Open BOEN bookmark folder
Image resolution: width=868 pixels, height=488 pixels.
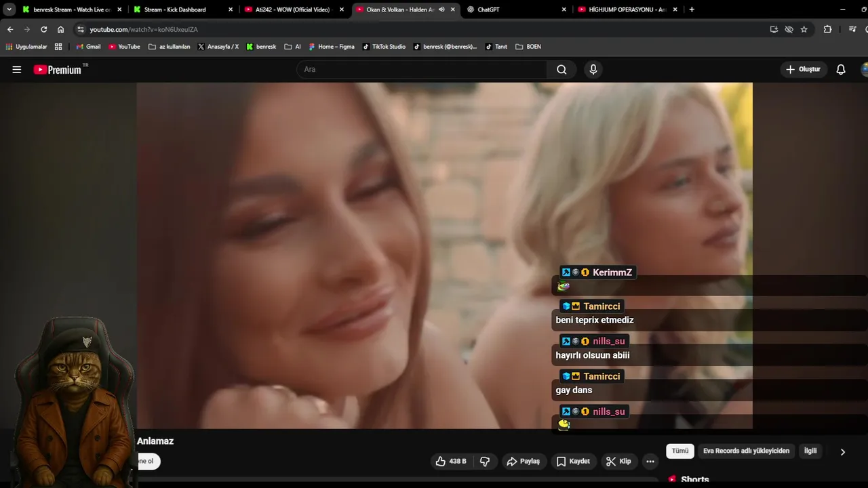(x=528, y=47)
